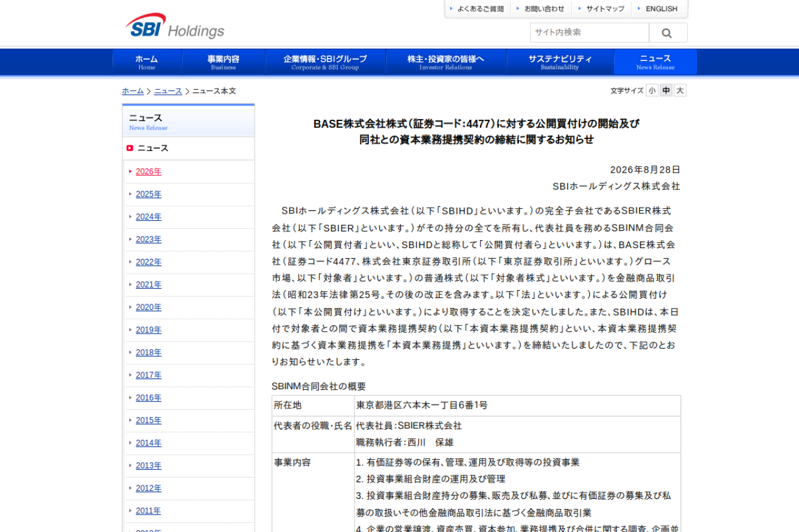
Task: Open 2026年 news archive
Action: coord(149,172)
